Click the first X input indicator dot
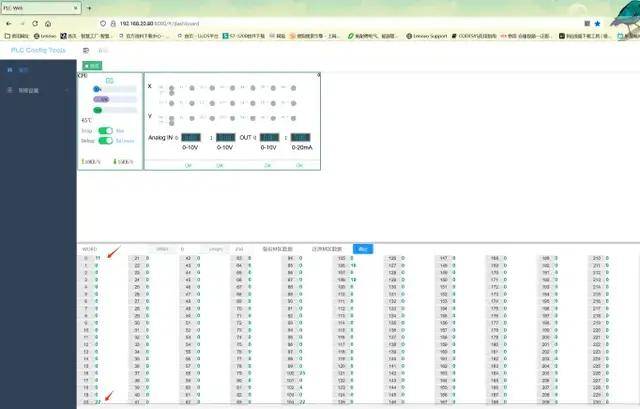This screenshot has height=409, width=640. coord(171,89)
